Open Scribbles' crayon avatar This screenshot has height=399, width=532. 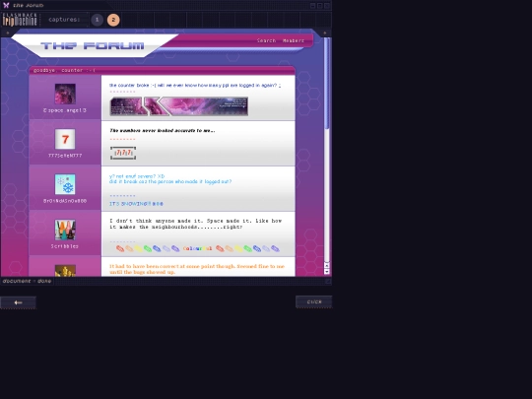click(x=65, y=230)
